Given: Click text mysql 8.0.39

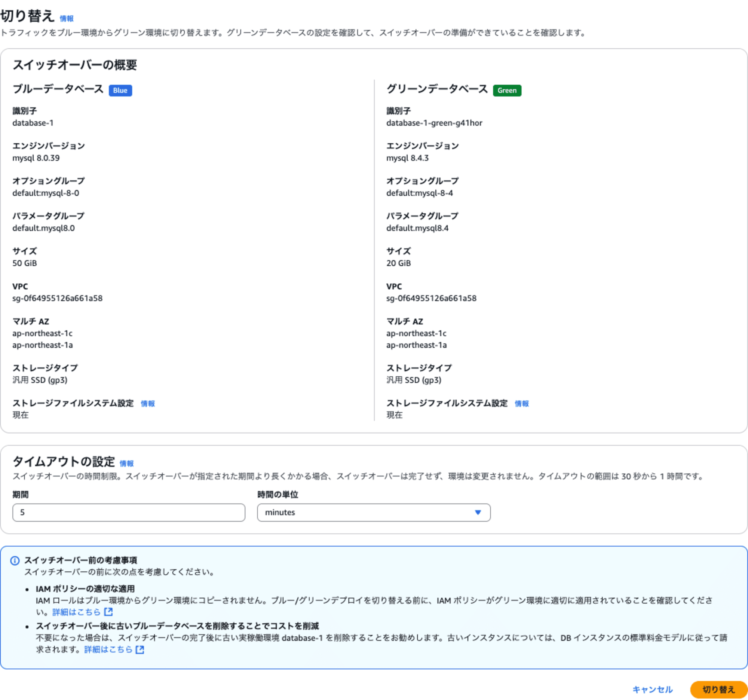Looking at the screenshot, I should [x=36, y=158].
